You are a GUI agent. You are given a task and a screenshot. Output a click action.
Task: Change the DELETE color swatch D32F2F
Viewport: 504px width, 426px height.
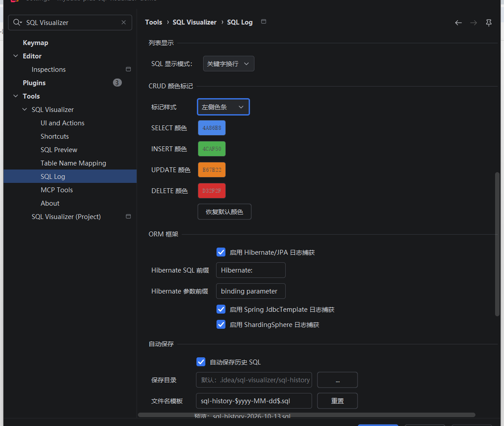point(212,191)
